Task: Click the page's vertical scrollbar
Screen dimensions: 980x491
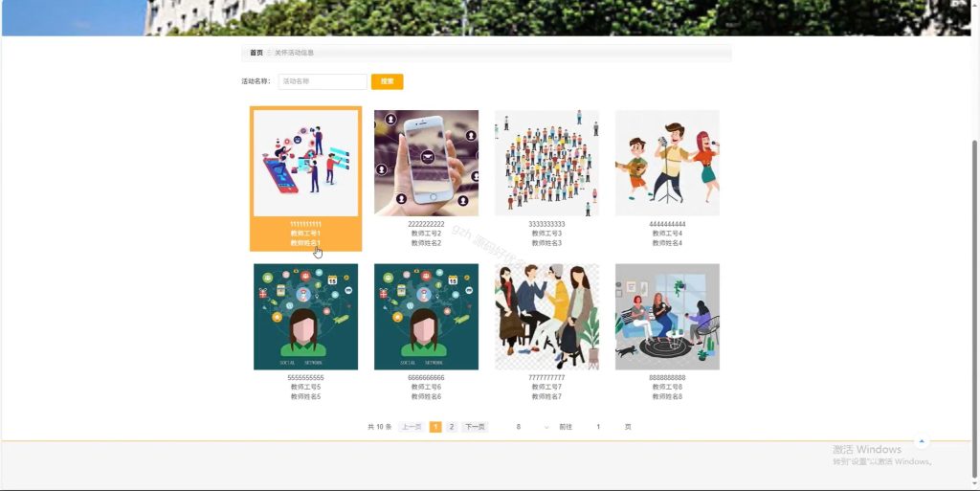Action: click(x=975, y=306)
